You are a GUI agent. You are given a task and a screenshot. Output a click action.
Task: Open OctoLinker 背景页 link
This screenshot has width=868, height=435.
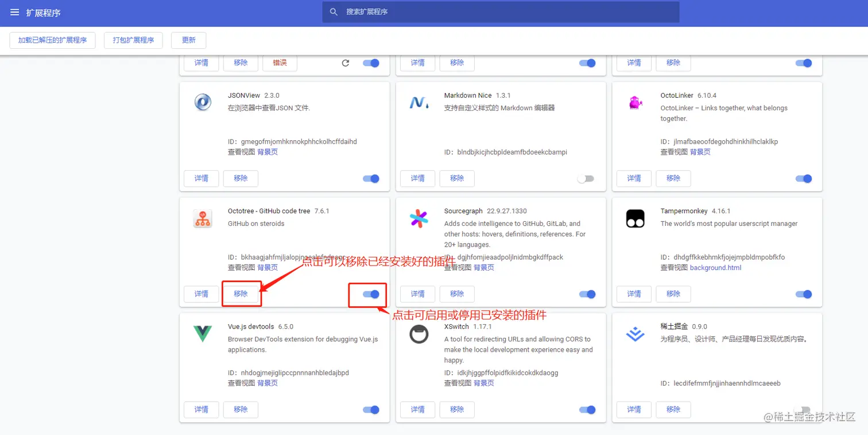[700, 152]
